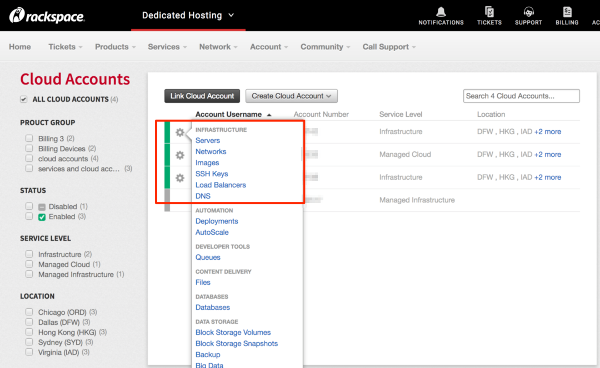
Task: Sort by the Account Username arrow
Action: (x=269, y=115)
